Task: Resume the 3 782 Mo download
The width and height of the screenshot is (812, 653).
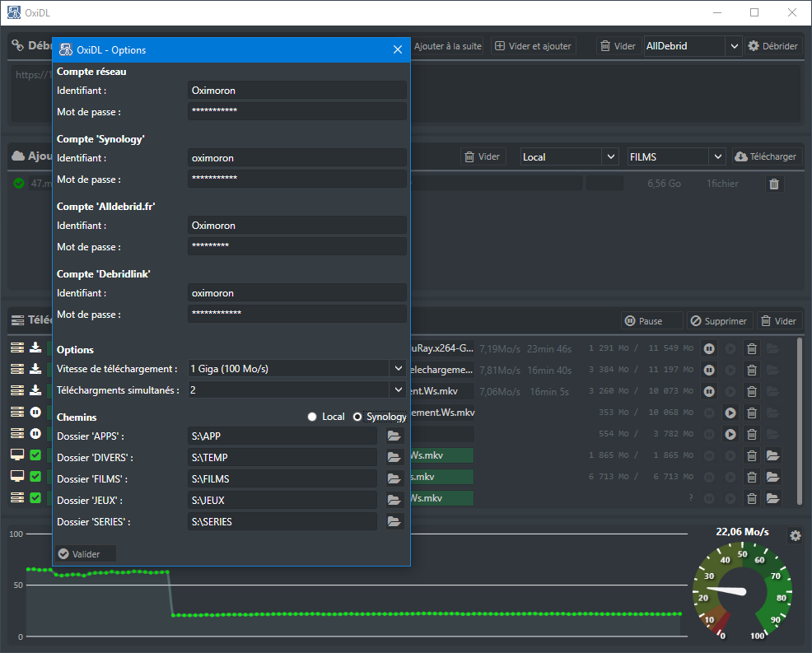Action: pos(730,434)
